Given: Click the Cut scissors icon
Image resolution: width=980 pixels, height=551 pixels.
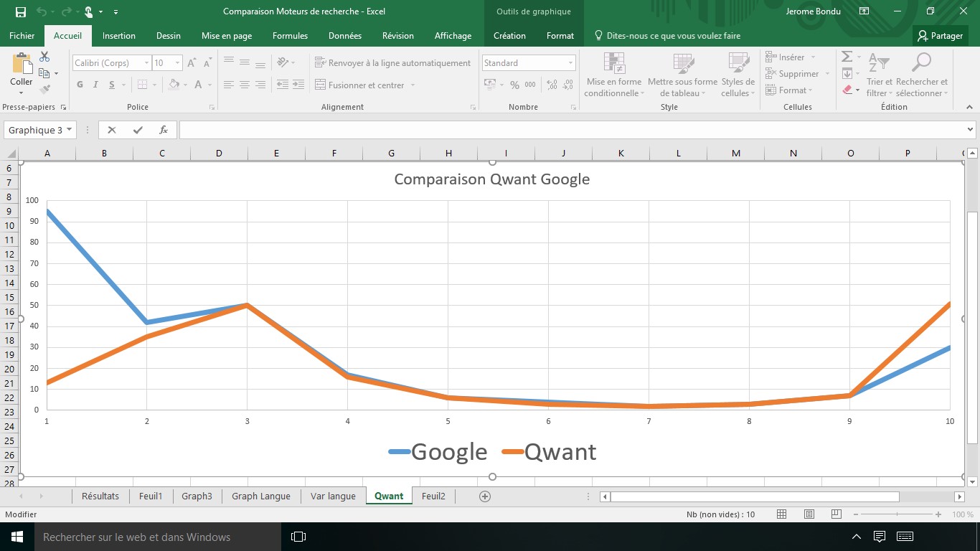Looking at the screenshot, I should [44, 57].
